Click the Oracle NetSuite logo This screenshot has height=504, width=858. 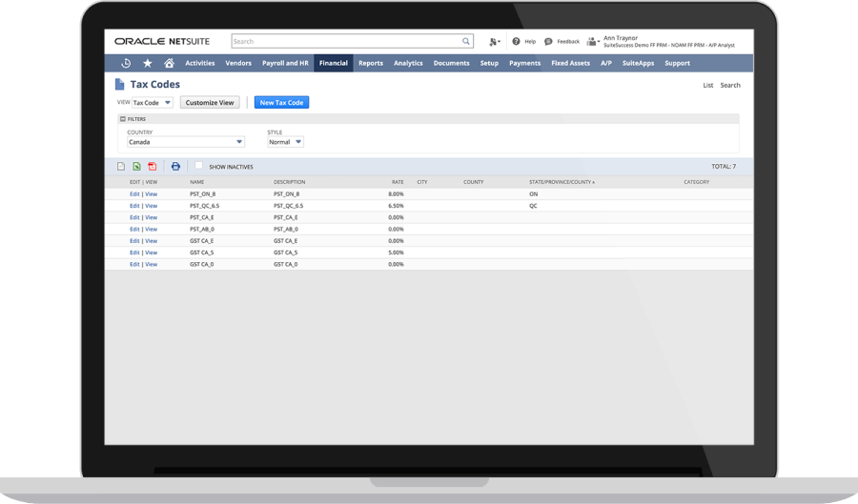coord(162,41)
